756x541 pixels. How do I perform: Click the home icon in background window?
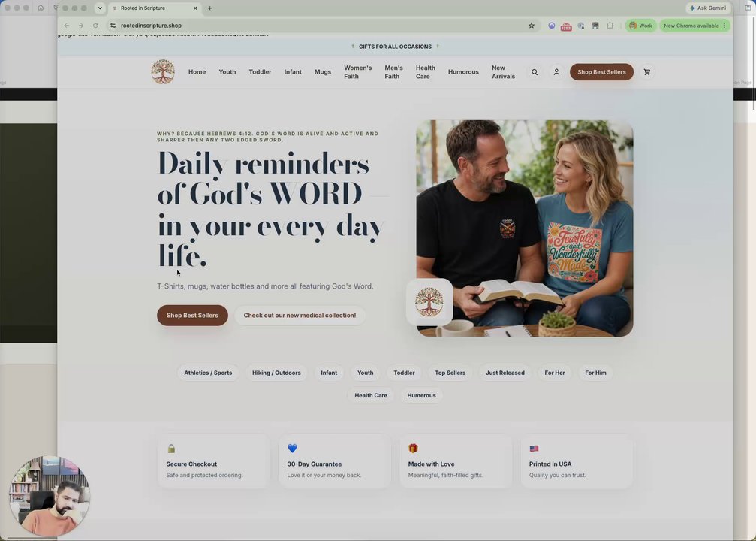(41, 8)
